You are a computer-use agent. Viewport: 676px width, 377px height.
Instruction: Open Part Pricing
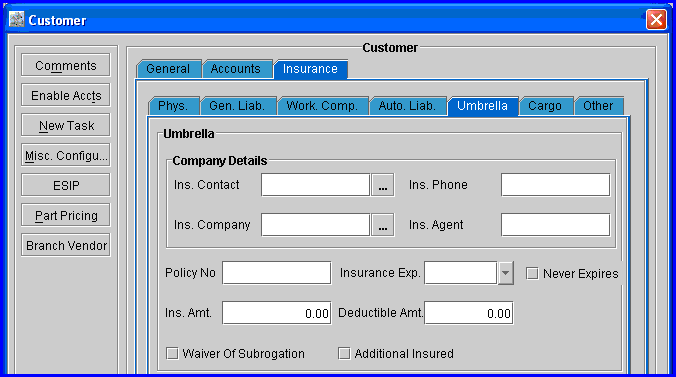[66, 215]
